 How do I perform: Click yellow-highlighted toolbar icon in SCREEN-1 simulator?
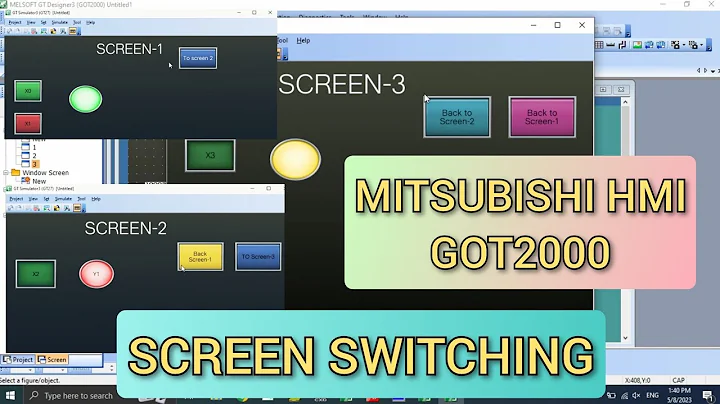73,31
